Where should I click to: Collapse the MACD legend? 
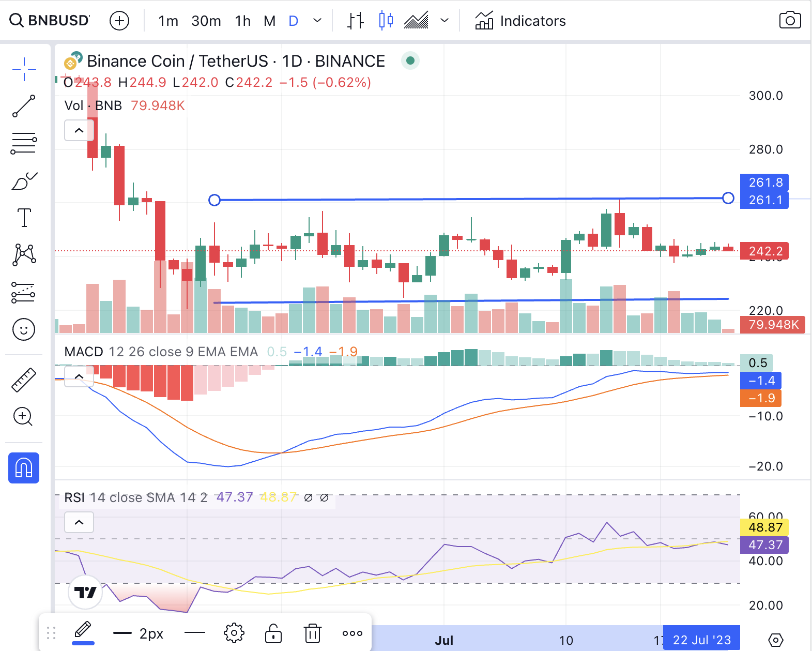click(x=79, y=376)
